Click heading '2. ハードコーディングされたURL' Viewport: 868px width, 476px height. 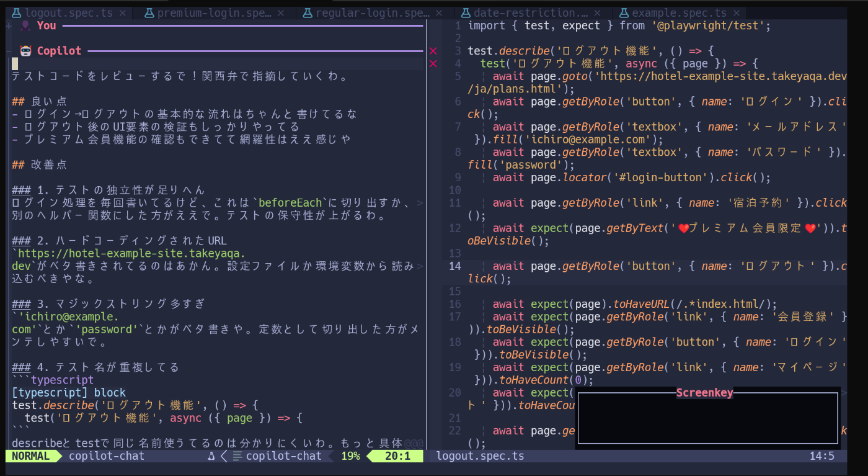click(120, 240)
